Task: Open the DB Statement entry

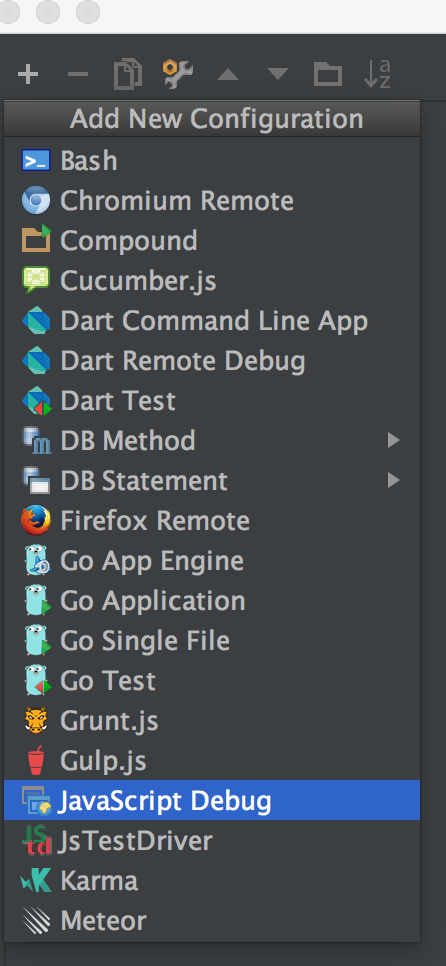Action: click(212, 481)
